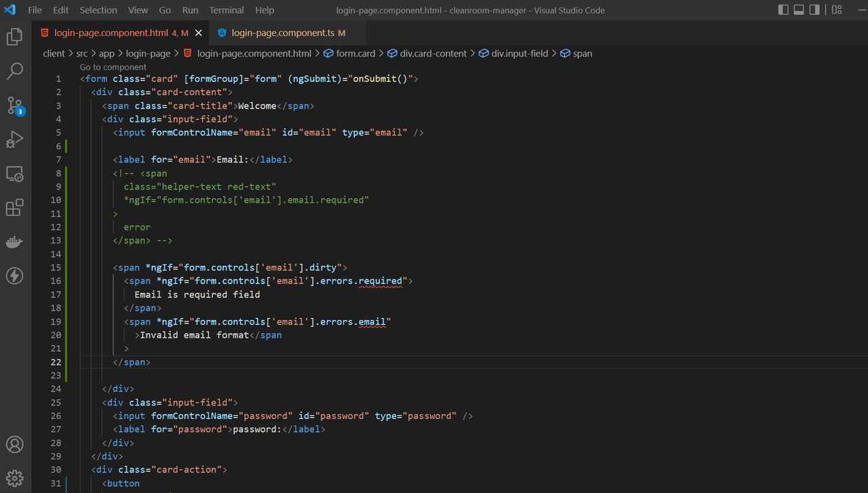Click div.input-field symbol icon in breadcrumb

tap(484, 54)
